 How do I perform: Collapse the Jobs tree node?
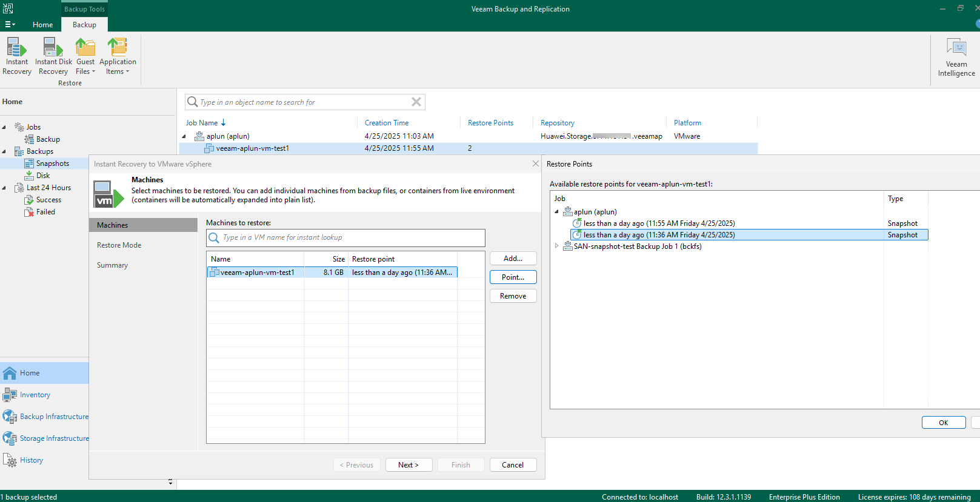coord(4,127)
